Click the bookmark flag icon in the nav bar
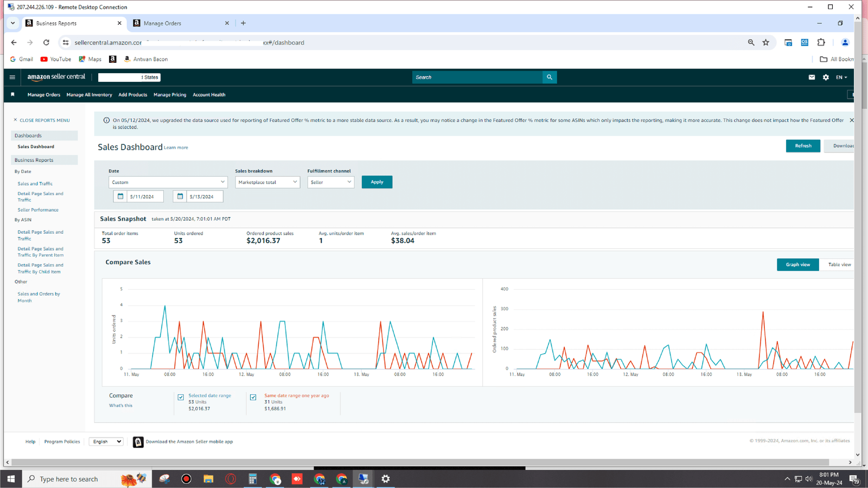 click(x=12, y=94)
